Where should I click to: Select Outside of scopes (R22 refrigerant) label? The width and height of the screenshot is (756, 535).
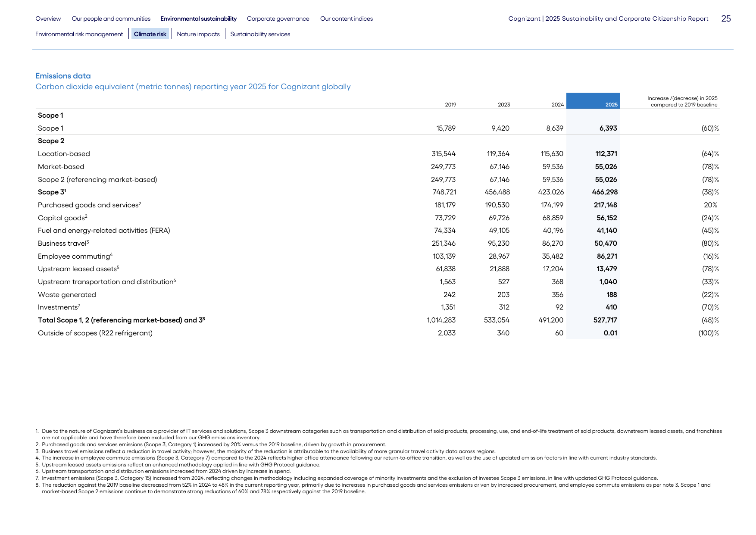tap(95, 333)
